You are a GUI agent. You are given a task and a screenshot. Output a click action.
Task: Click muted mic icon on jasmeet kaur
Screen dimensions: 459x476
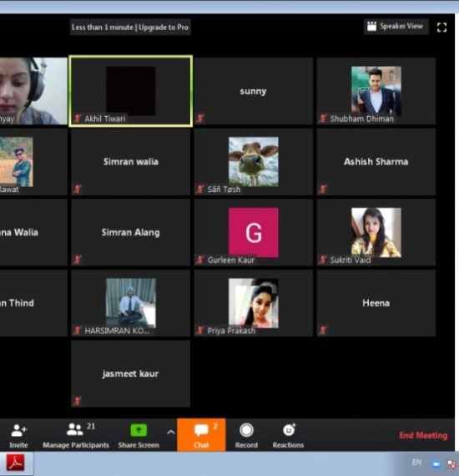point(78,401)
